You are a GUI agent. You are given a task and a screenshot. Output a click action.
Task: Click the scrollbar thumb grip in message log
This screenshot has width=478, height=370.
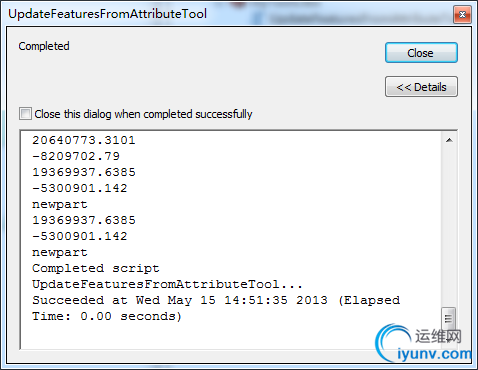tap(448, 319)
